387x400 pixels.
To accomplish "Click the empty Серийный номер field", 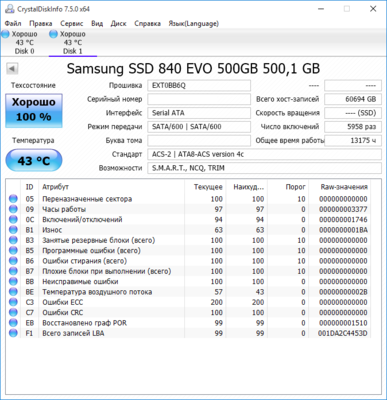I will tap(199, 99).
